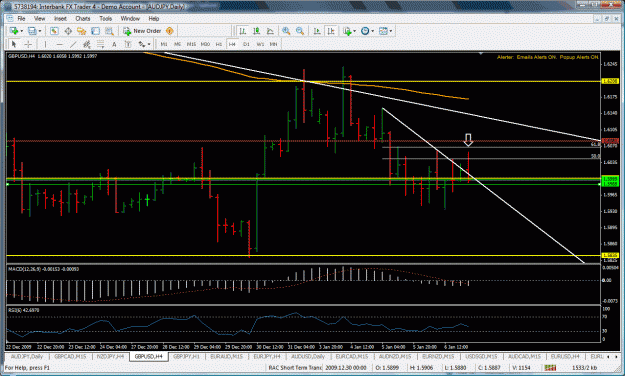Screen dimensions: 625x376
Task: Expand the Profiles dropdown arrow
Action: [x=39, y=31]
